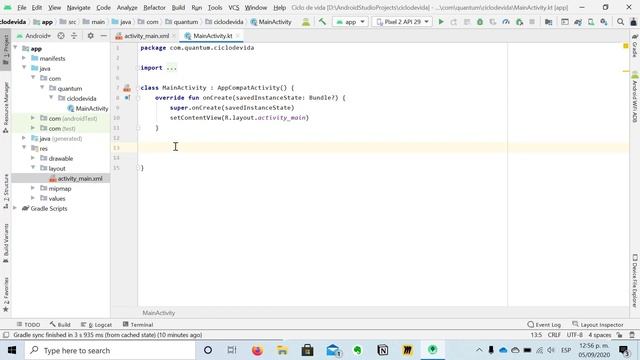Screen dimensions: 640x360
Task: Select MainActivity file in project tree
Action: (88, 109)
